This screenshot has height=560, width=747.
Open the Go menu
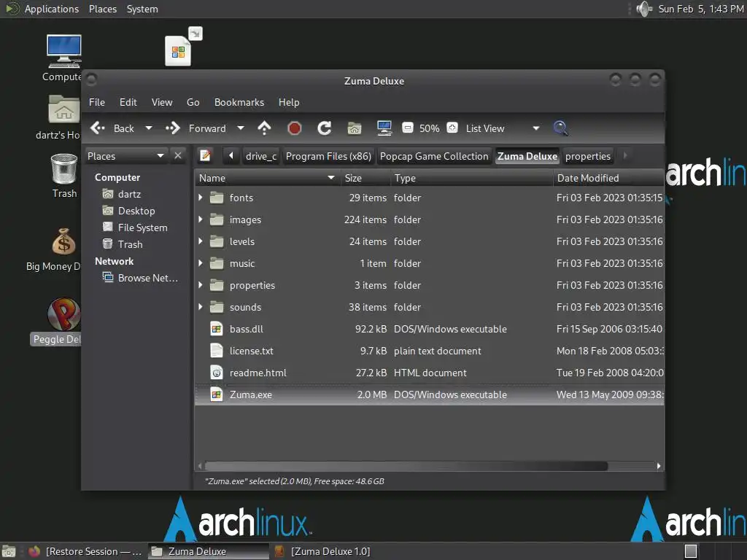click(x=193, y=102)
